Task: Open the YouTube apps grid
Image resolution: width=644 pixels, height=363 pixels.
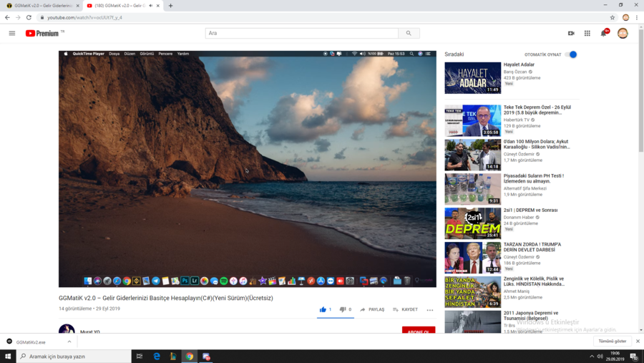Action: click(x=587, y=33)
